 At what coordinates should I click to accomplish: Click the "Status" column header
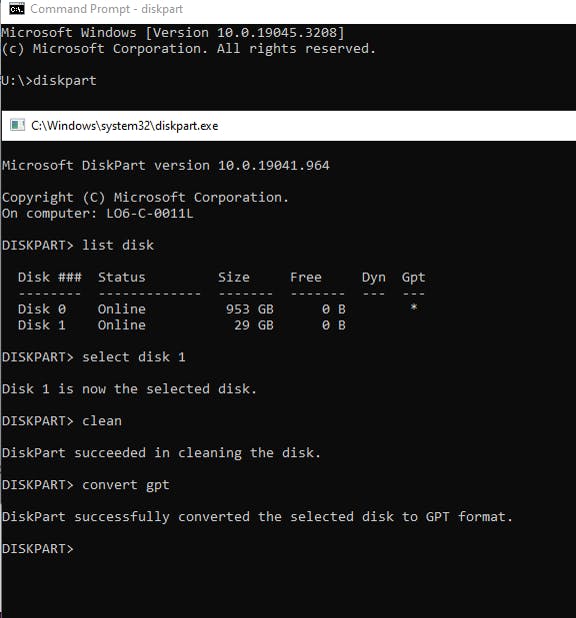(122, 277)
